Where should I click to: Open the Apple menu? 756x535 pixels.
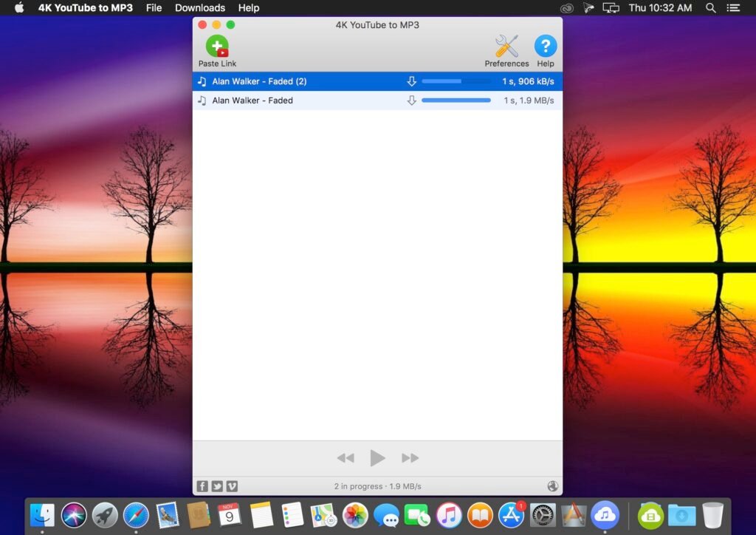point(18,8)
